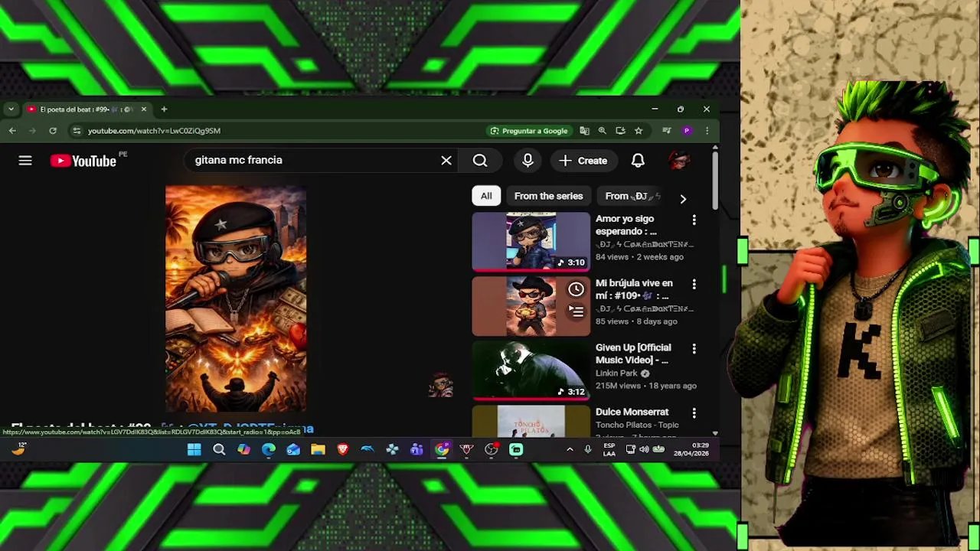
Task: Go to the YouTube home logo
Action: coord(83,161)
